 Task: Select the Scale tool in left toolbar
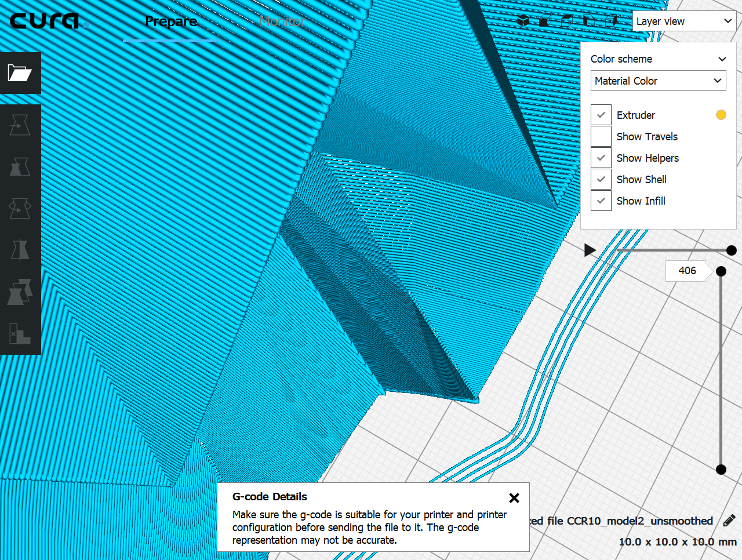[20, 166]
